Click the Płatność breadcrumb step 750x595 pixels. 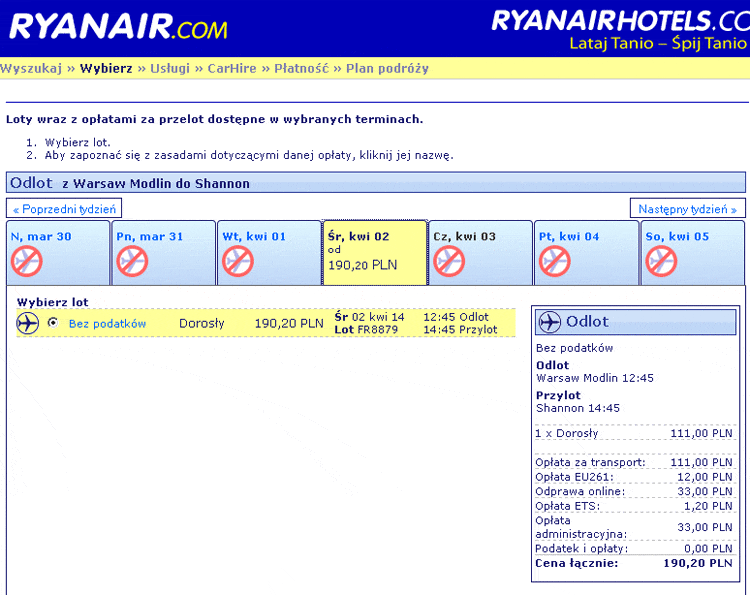[x=301, y=68]
